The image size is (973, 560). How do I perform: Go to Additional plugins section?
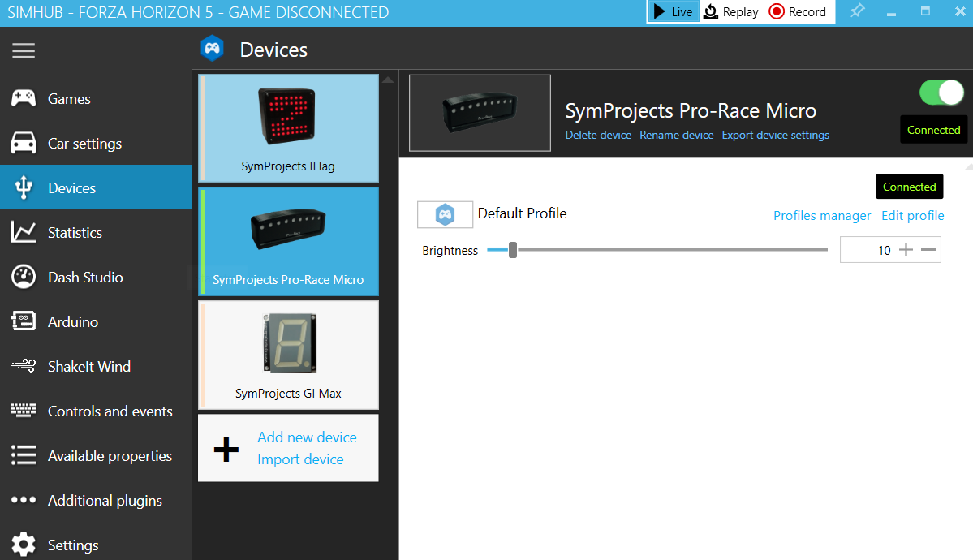[105, 501]
